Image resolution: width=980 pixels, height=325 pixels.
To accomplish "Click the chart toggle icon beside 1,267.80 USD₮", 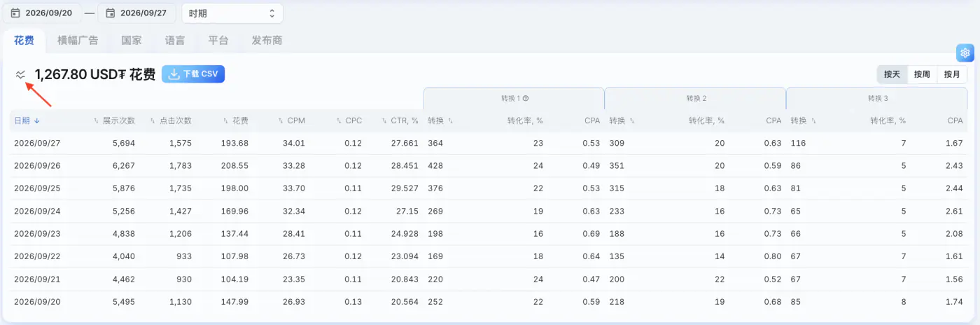I will [21, 74].
